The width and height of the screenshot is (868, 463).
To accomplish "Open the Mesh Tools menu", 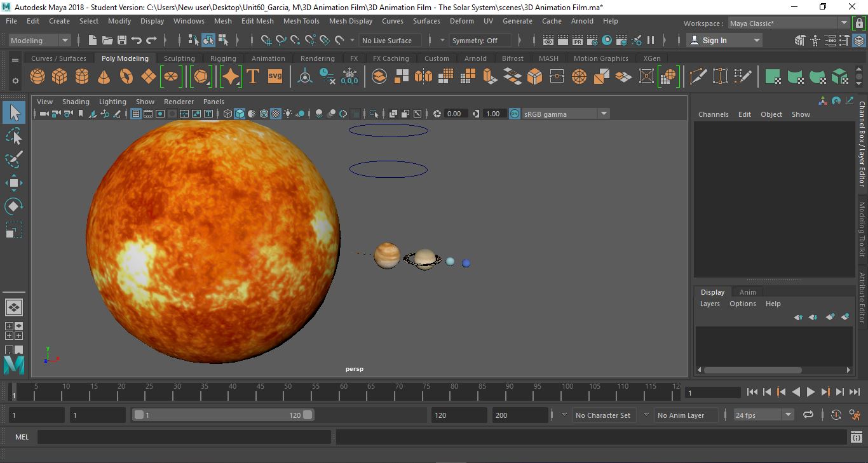I will [x=301, y=21].
